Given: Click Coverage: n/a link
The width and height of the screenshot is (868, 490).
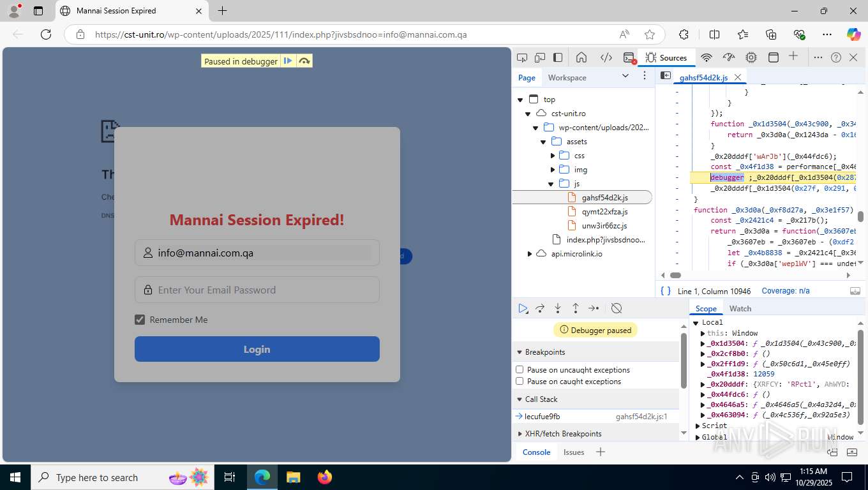Looking at the screenshot, I should click(786, 291).
